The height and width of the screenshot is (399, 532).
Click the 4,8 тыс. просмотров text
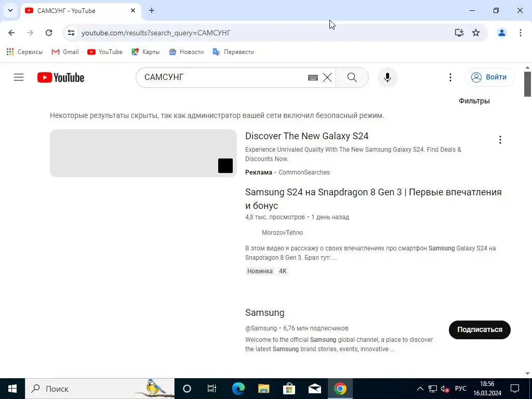pos(275,217)
